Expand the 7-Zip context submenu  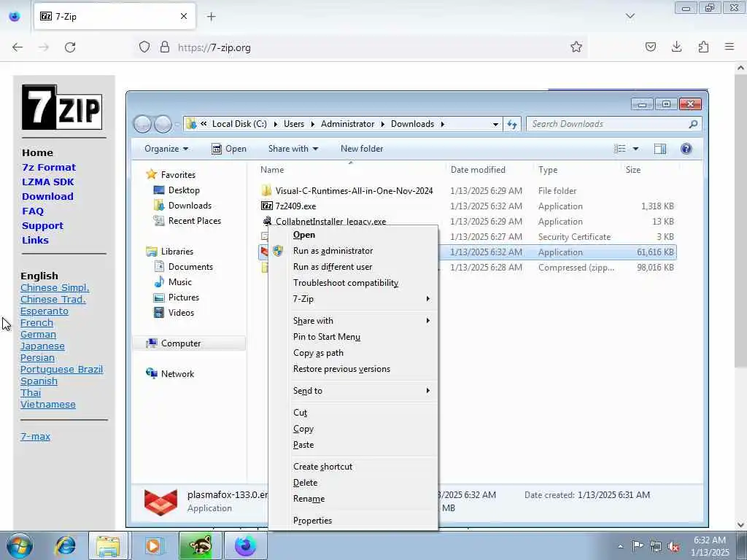tap(352, 299)
